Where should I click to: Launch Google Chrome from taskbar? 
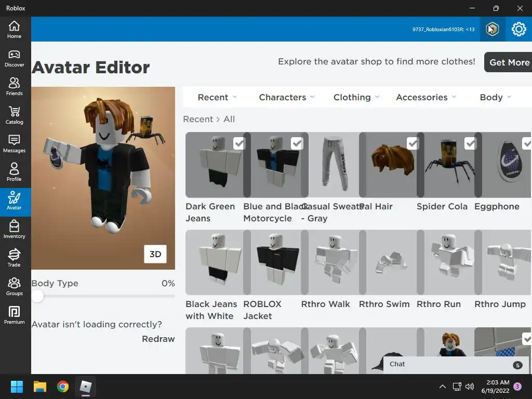coord(63,387)
